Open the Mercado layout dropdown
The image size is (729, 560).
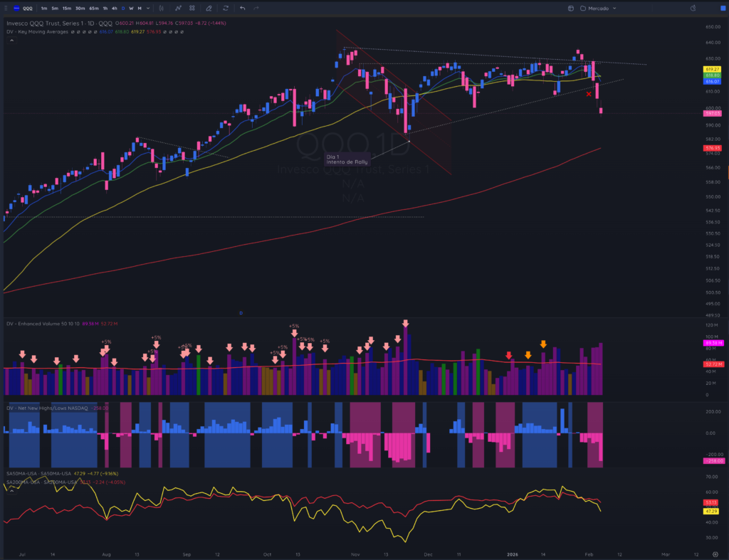click(x=598, y=8)
